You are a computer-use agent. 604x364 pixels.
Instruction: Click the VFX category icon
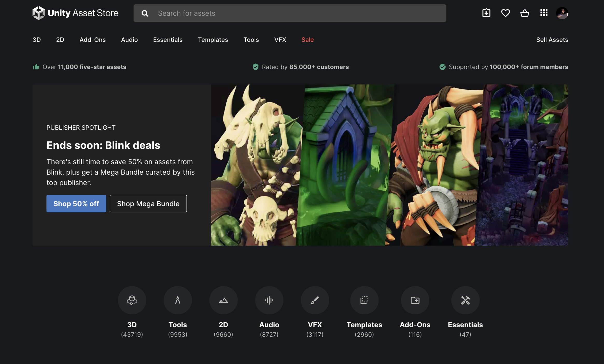(x=315, y=300)
